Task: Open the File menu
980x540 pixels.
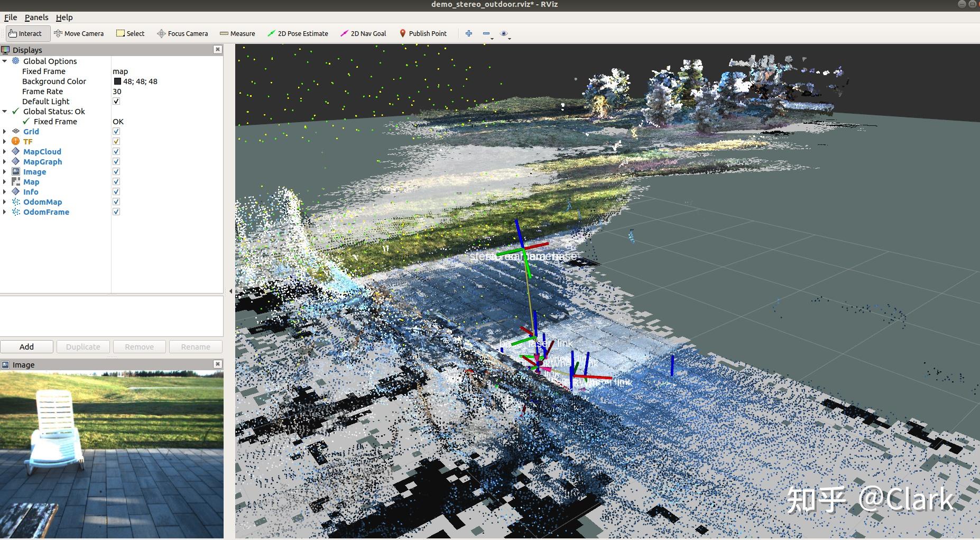Action: tap(10, 17)
